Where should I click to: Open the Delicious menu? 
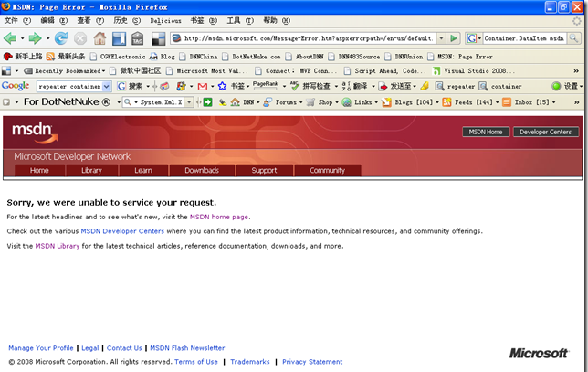click(x=165, y=21)
